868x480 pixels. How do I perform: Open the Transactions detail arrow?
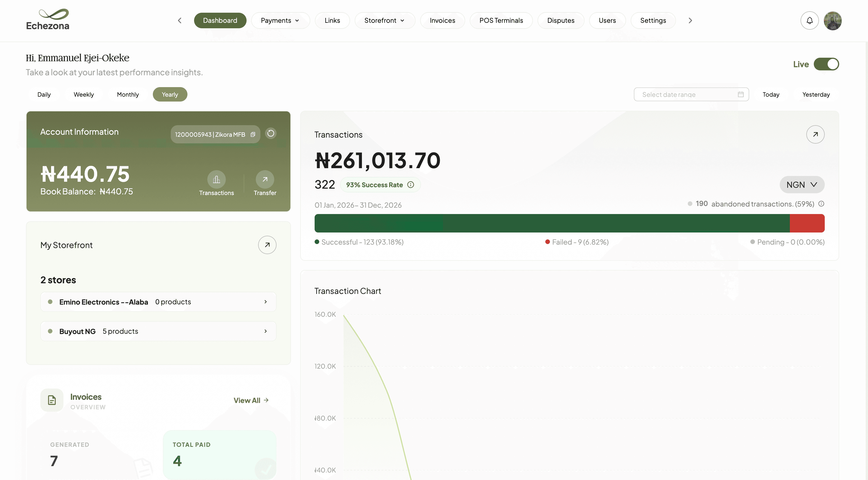coord(816,134)
